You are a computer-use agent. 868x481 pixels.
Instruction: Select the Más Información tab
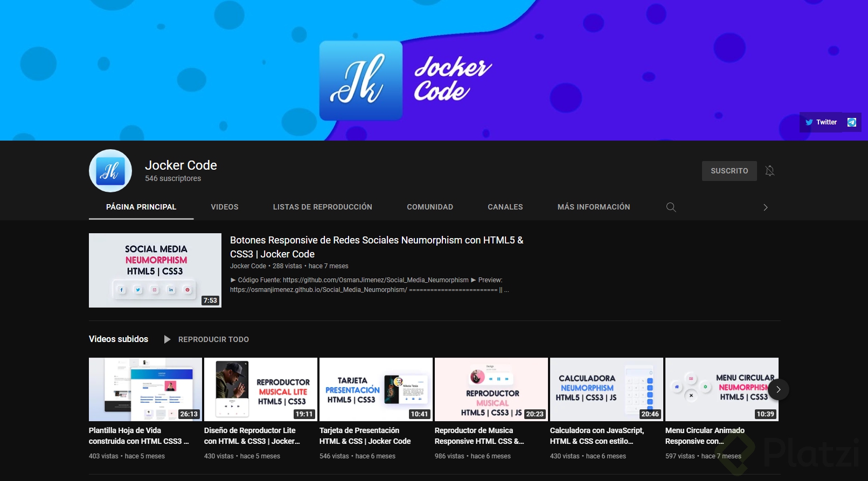tap(594, 207)
